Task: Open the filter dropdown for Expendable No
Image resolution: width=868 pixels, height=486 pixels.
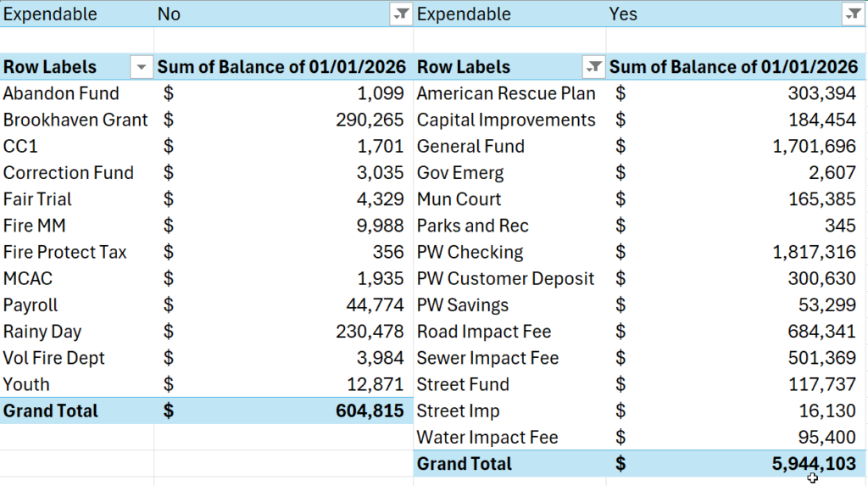Action: 399,14
